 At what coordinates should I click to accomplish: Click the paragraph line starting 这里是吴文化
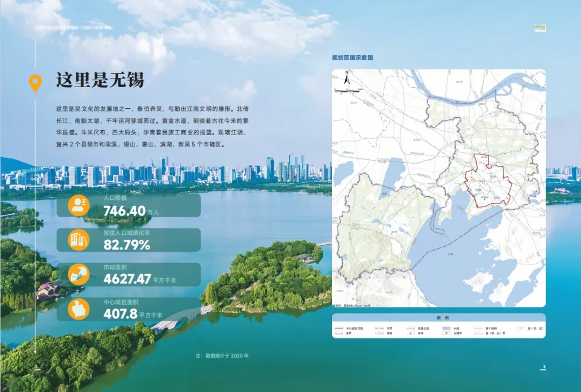pos(152,109)
